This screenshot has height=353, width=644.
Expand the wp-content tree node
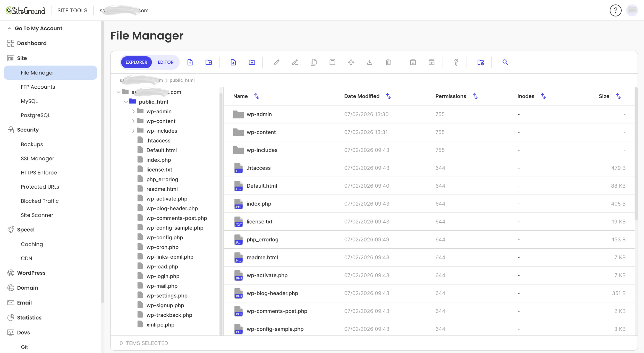(133, 121)
